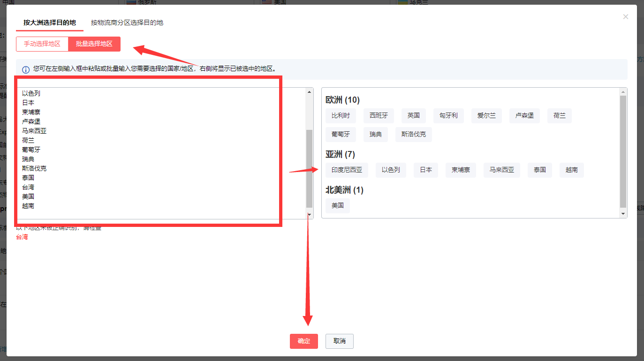This screenshot has width=644, height=361.
Task: Click 柬埔寨 line in the input textarea
Action: pyautogui.click(x=31, y=112)
